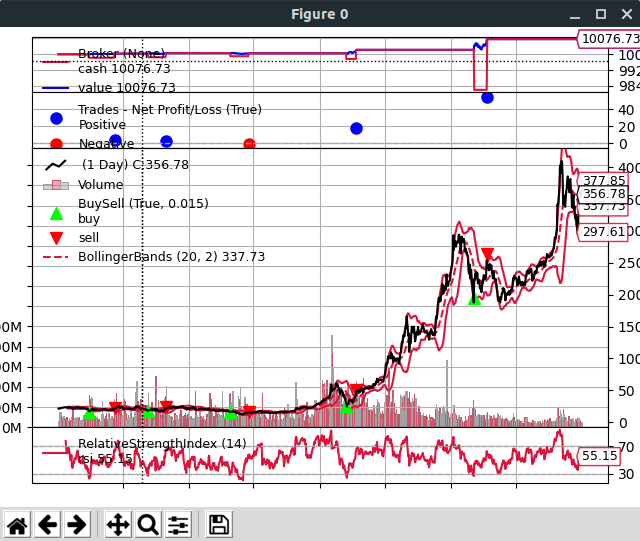Go back to the previous view
This screenshot has height=541, width=640.
[47, 525]
